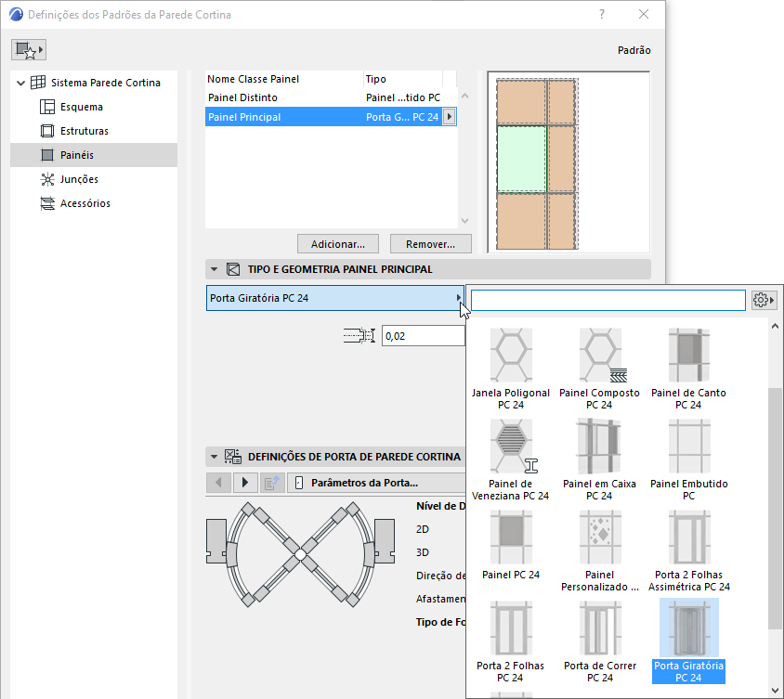
Task: Collapse Sistema Parede Cortina tree node
Action: point(21,83)
